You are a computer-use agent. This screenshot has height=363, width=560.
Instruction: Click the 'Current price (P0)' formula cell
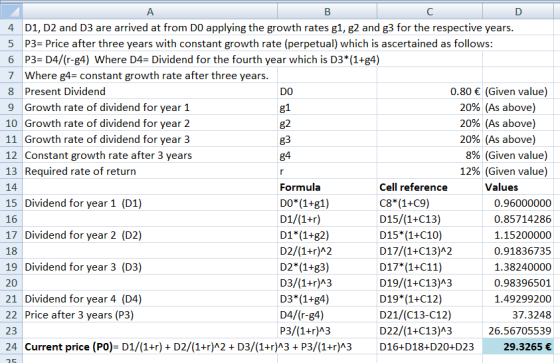point(188,347)
